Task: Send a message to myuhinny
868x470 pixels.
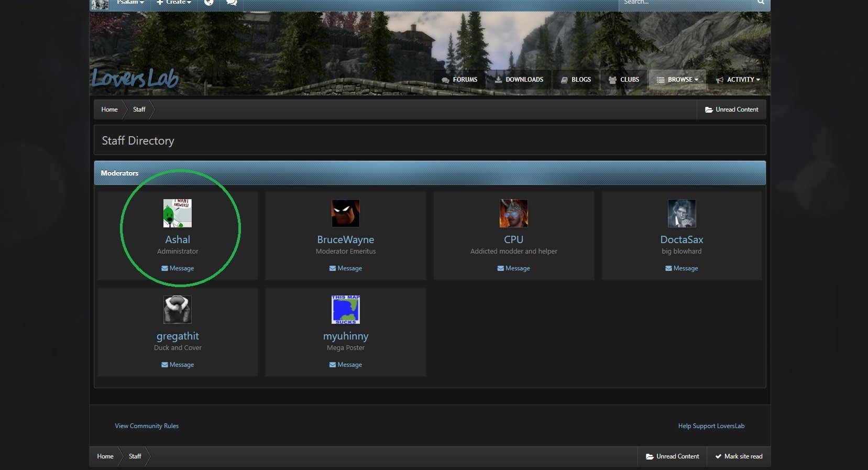Action: pos(346,365)
